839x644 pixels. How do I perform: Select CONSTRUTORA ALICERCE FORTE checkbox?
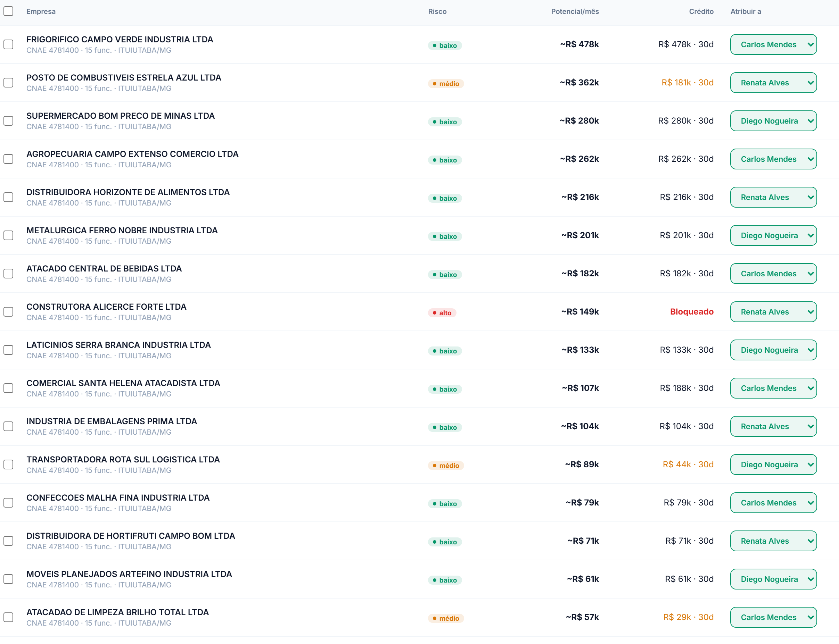[x=8, y=312]
